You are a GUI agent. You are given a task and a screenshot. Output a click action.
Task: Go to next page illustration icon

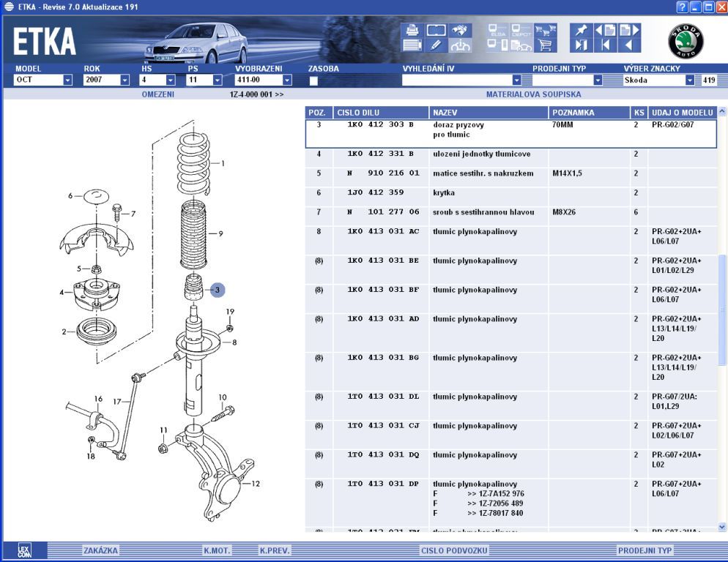(x=630, y=30)
